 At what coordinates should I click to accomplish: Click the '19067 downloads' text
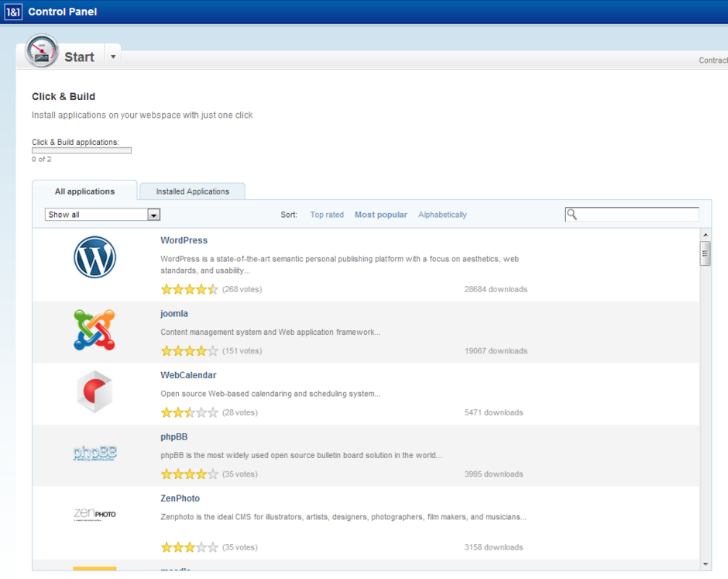pyautogui.click(x=496, y=351)
